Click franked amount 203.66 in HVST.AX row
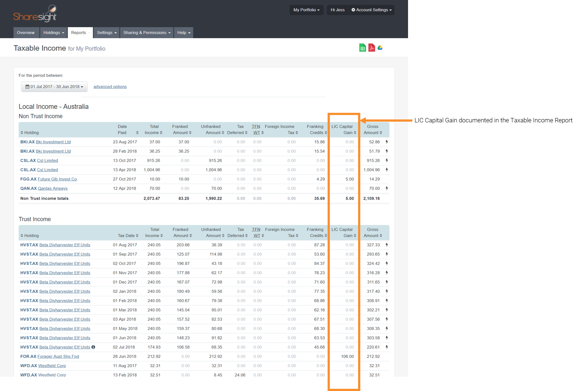Image resolution: width=588 pixels, height=391 pixels. [183, 245]
